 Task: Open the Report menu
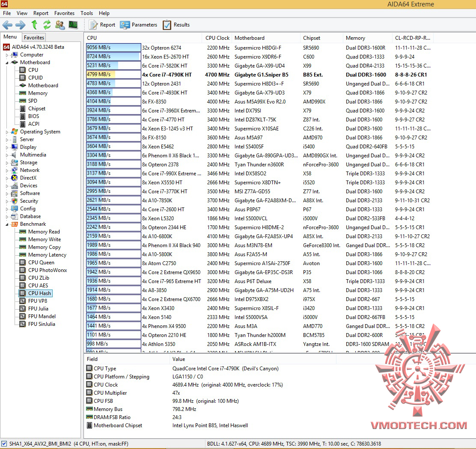click(41, 13)
